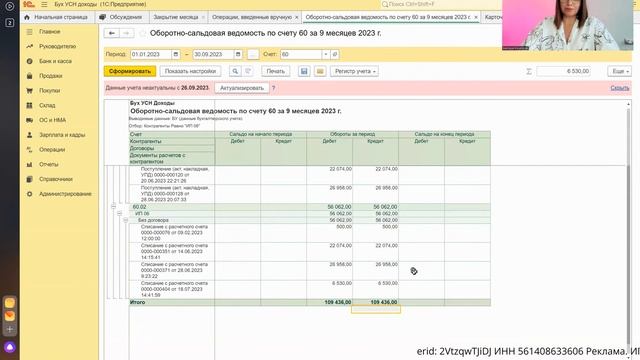This screenshot has width=640, height=360.
Task: Click the save diskette icon
Action: [x=304, y=71]
